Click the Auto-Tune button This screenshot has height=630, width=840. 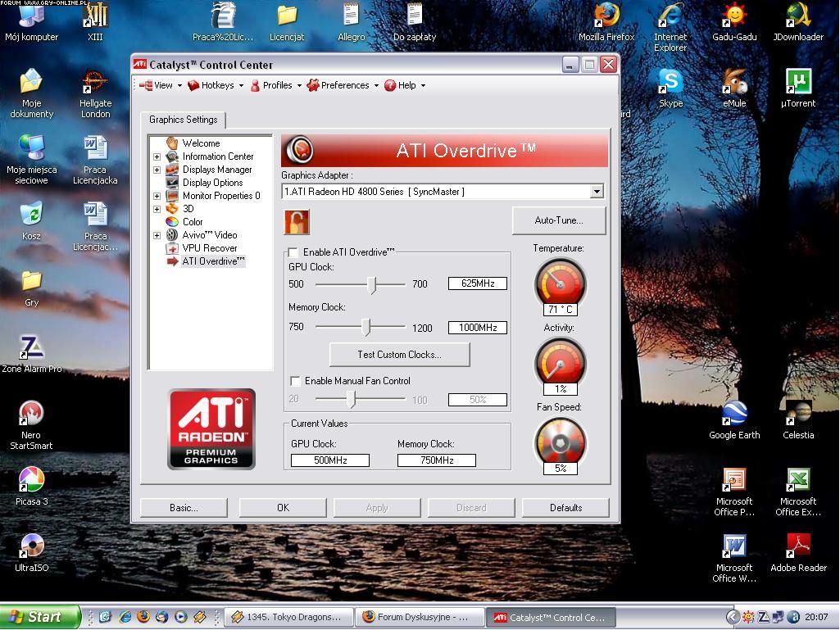(558, 220)
